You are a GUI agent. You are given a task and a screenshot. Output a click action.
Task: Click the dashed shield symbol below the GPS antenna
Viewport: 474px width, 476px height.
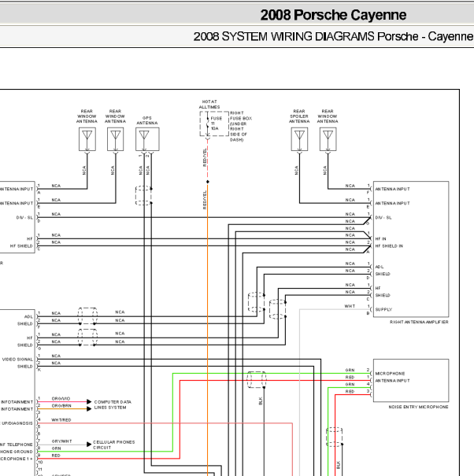tap(143, 195)
